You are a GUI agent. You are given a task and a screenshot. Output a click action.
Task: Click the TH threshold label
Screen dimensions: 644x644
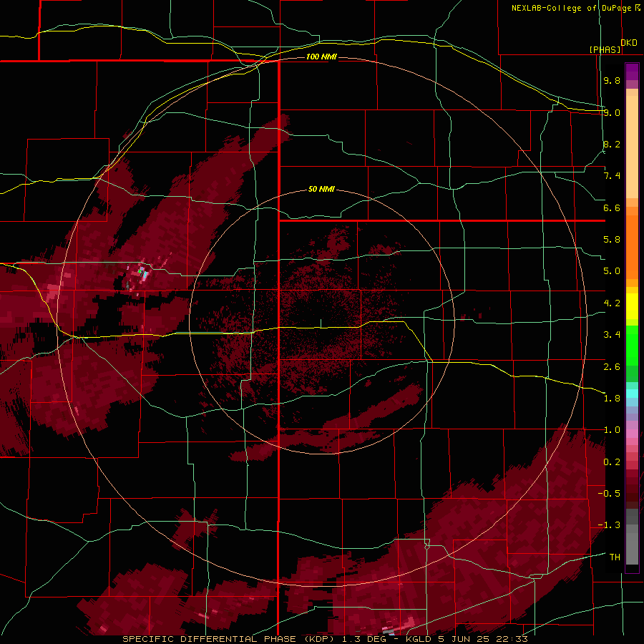[x=615, y=557]
